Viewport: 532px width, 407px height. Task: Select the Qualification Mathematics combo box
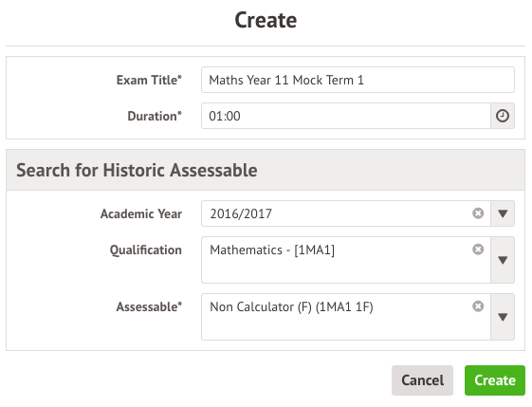coord(346,260)
